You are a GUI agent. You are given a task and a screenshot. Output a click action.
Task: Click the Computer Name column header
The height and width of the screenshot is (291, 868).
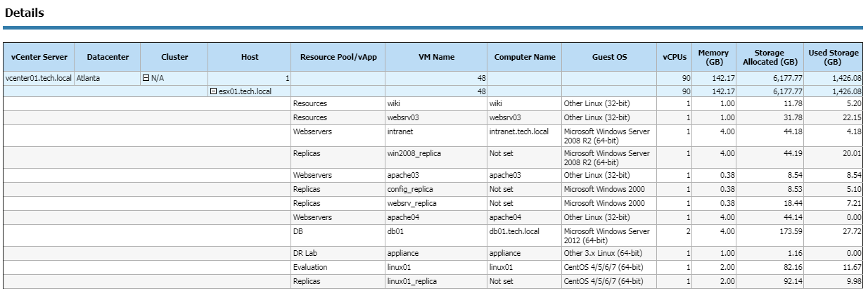[525, 57]
